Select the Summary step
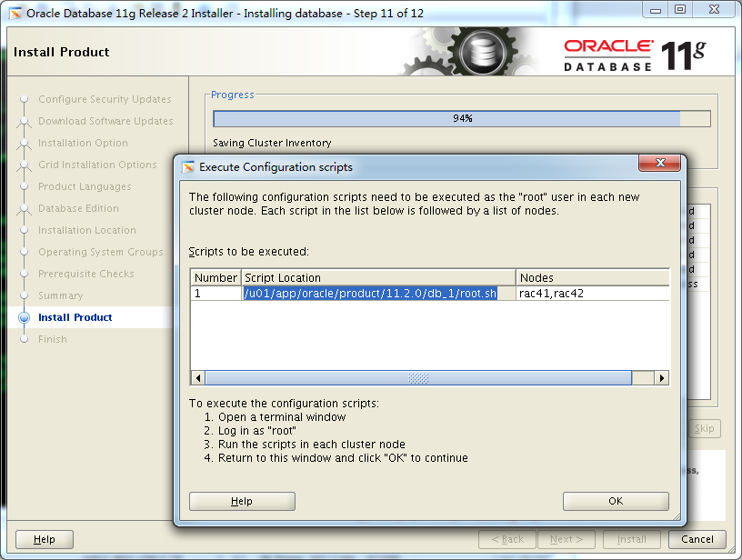The height and width of the screenshot is (560, 742). [61, 295]
